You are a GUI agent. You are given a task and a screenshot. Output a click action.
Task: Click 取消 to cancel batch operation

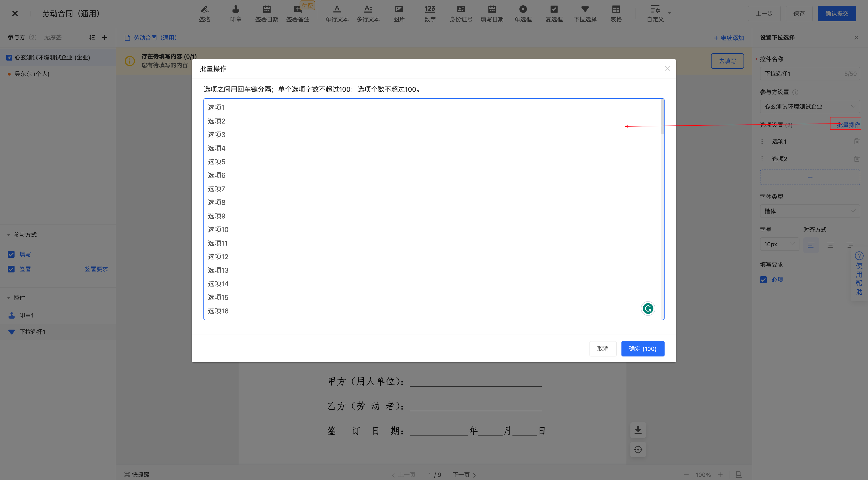(603, 349)
